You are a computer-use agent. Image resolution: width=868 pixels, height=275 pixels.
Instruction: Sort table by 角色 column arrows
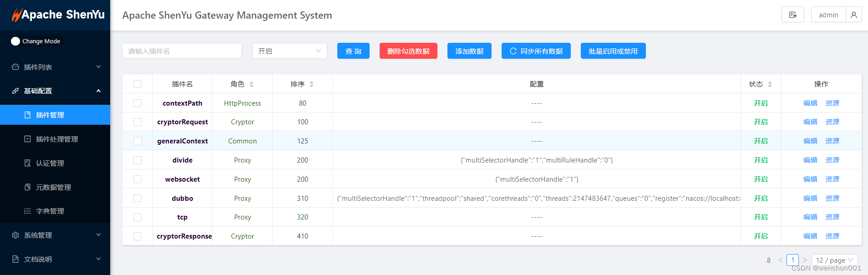(x=251, y=84)
